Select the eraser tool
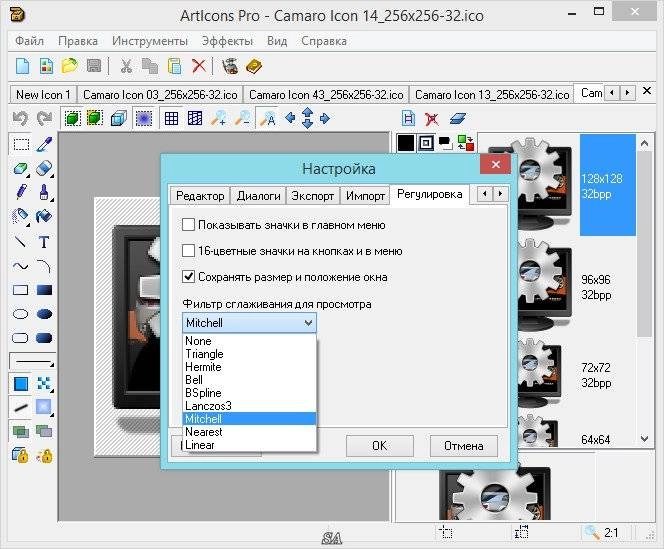Screen dimensions: 664x549 coord(44,168)
